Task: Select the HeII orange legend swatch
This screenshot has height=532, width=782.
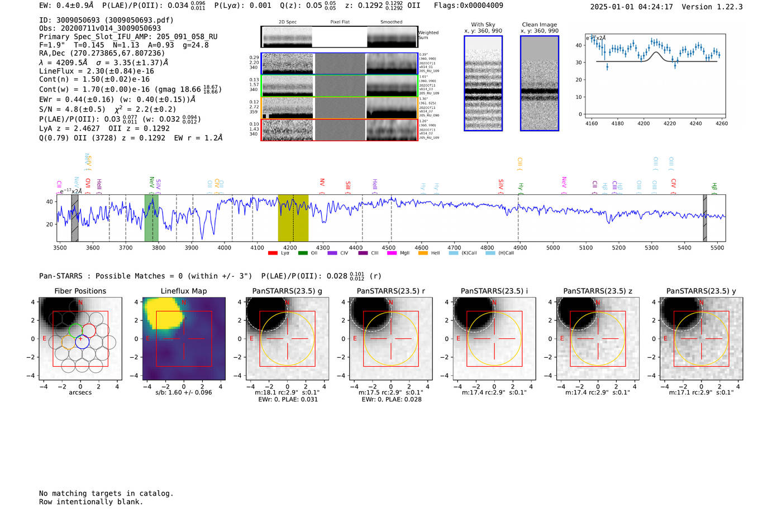Action: 423,253
